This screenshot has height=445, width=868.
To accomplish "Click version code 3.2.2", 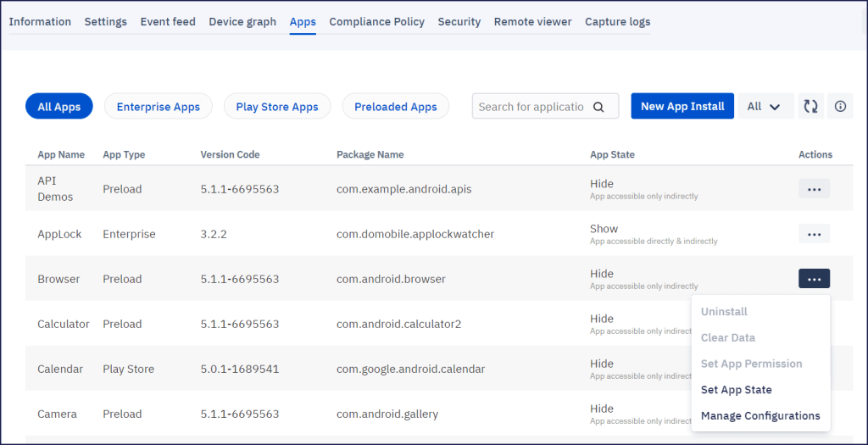I will coord(214,234).
